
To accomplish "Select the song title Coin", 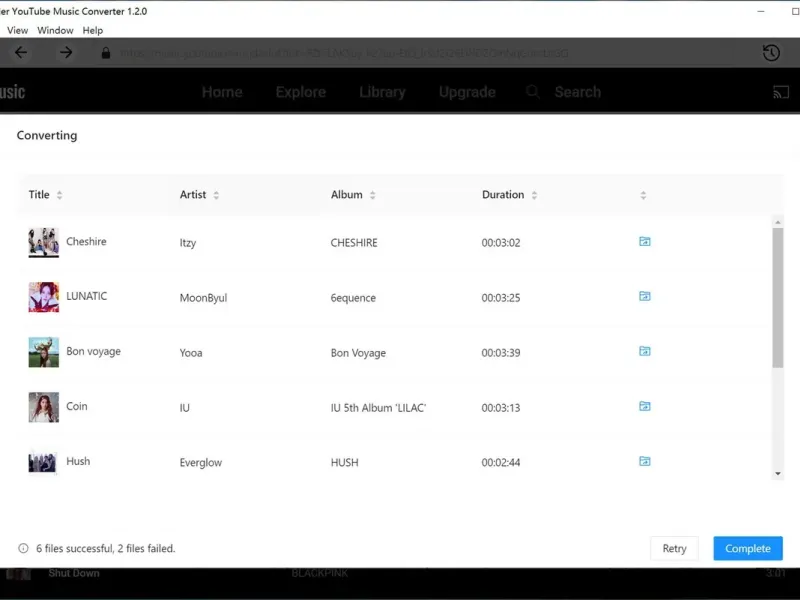I will [77, 406].
